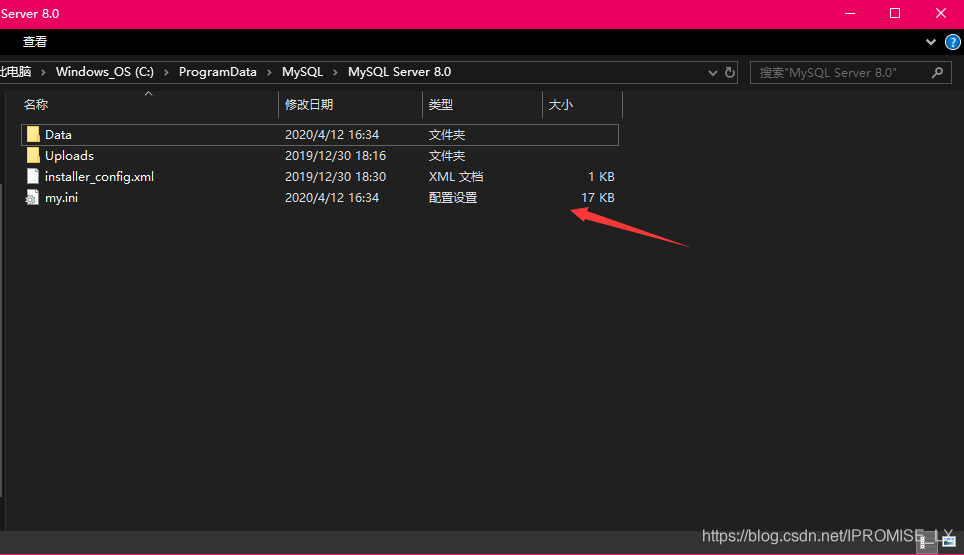
Task: Click the Data row's 2020/4/12 16:34 date
Action: [x=332, y=135]
